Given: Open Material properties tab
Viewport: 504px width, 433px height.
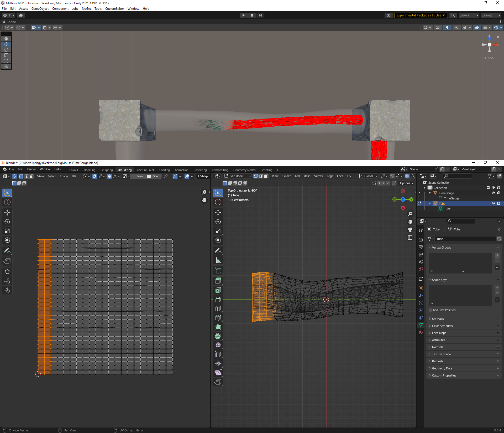Looking at the screenshot, I should click(421, 332).
